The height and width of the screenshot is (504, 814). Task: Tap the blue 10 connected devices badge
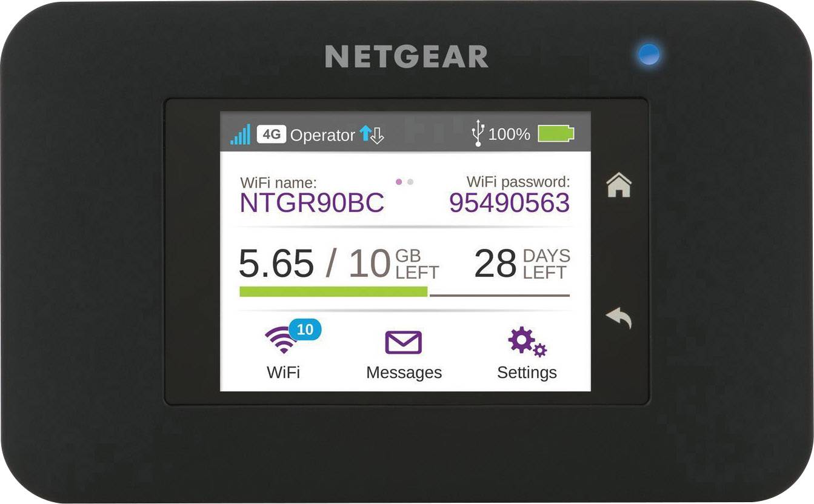point(305,330)
